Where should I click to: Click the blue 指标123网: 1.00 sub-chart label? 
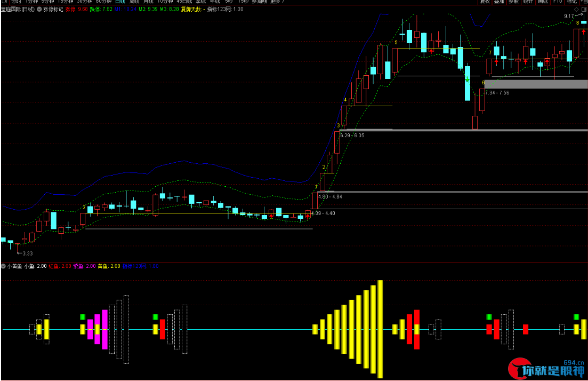coord(141,266)
